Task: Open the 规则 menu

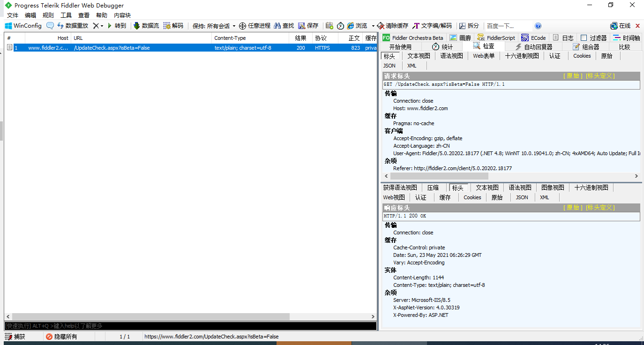Action: pos(48,15)
